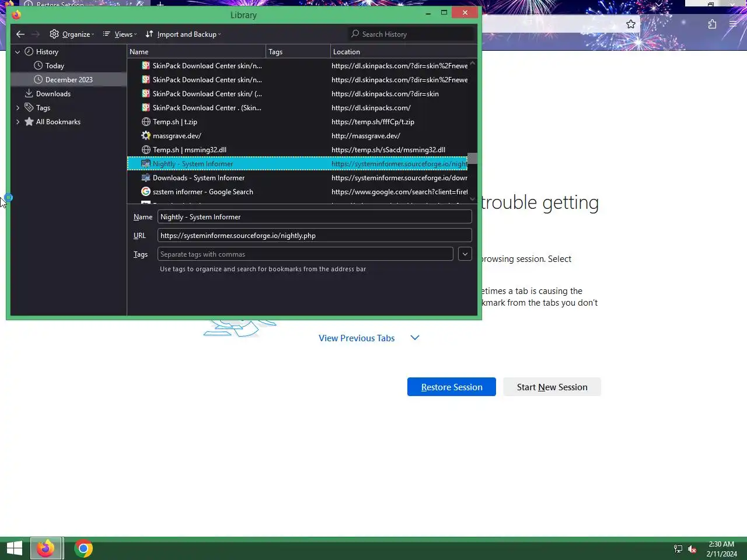Expand the All Bookmarks node
Image resolution: width=747 pixels, height=560 pixels.
[18, 122]
